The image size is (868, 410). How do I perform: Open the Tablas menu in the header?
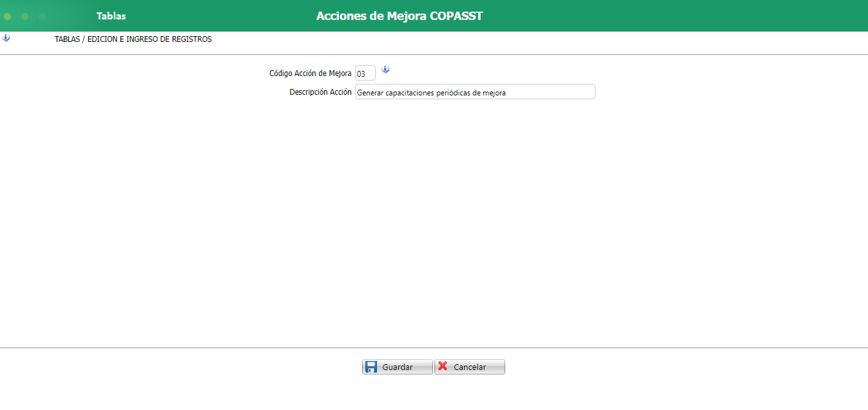(111, 15)
